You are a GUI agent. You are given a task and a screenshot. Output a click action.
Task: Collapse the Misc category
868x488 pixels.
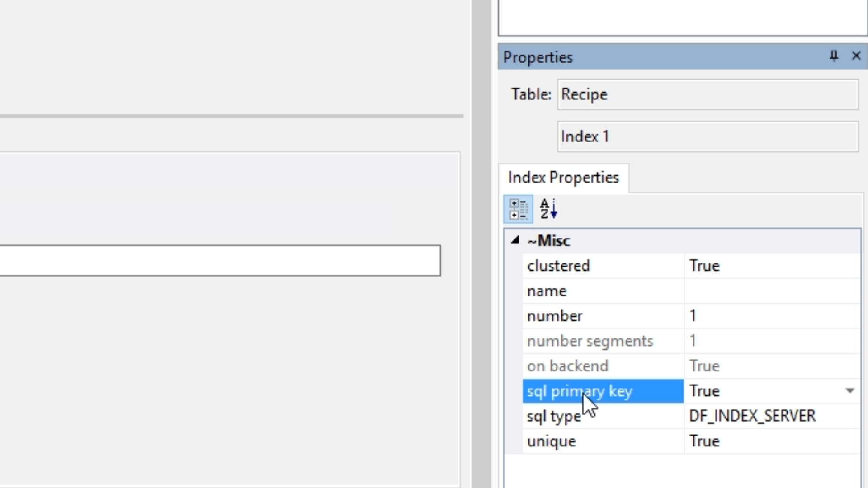[515, 240]
